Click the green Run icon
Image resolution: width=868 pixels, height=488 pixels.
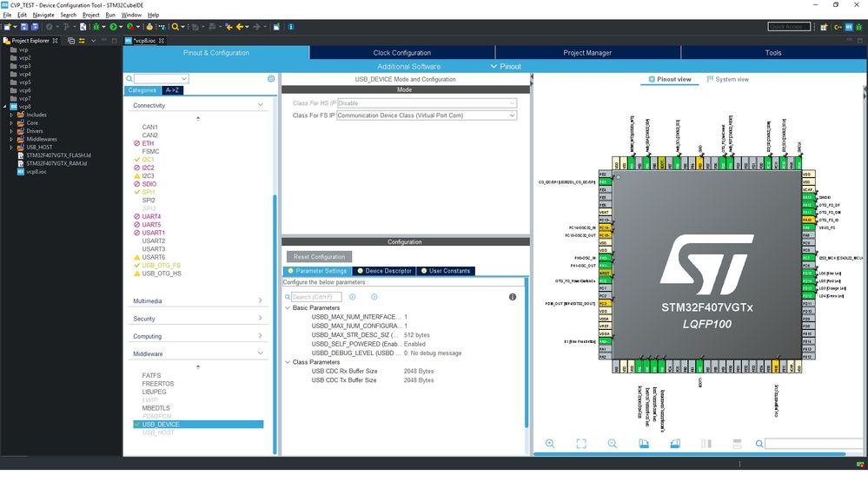point(114,27)
